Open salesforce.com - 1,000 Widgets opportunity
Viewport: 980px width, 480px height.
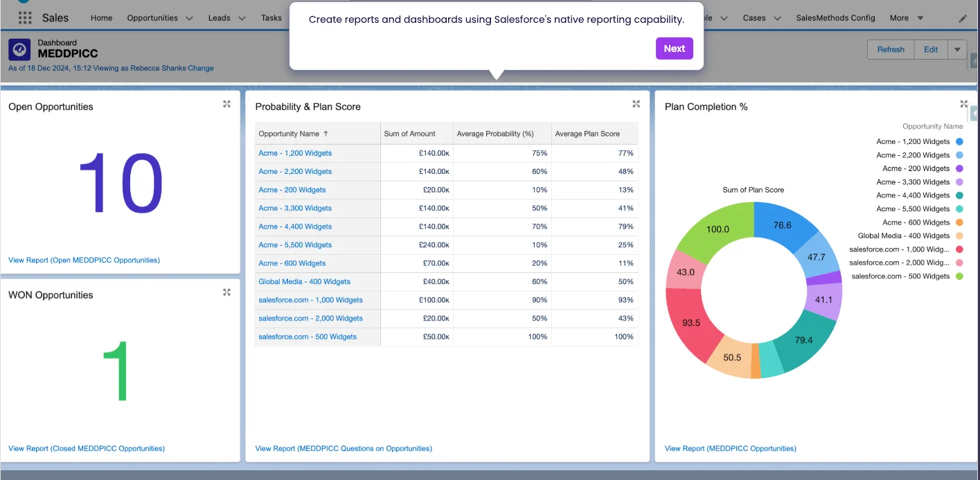(311, 300)
